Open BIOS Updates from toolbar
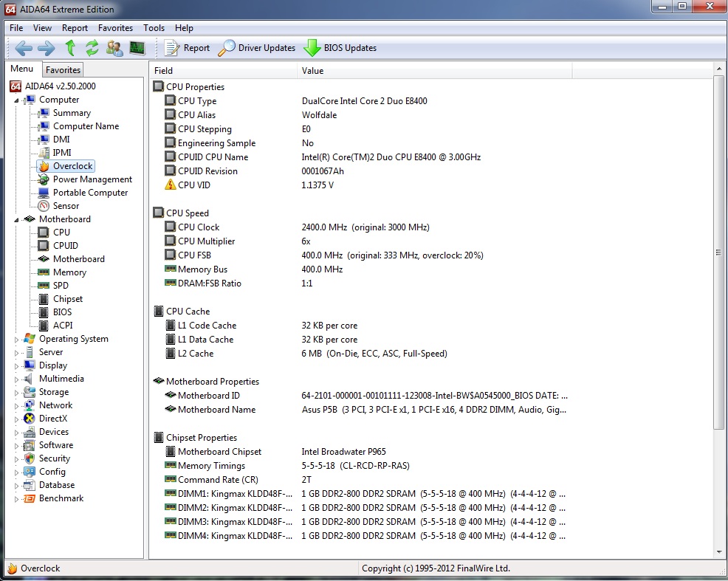 pos(340,48)
